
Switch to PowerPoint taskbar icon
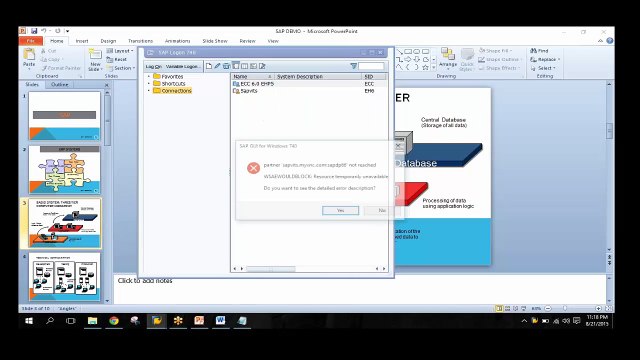click(x=199, y=321)
